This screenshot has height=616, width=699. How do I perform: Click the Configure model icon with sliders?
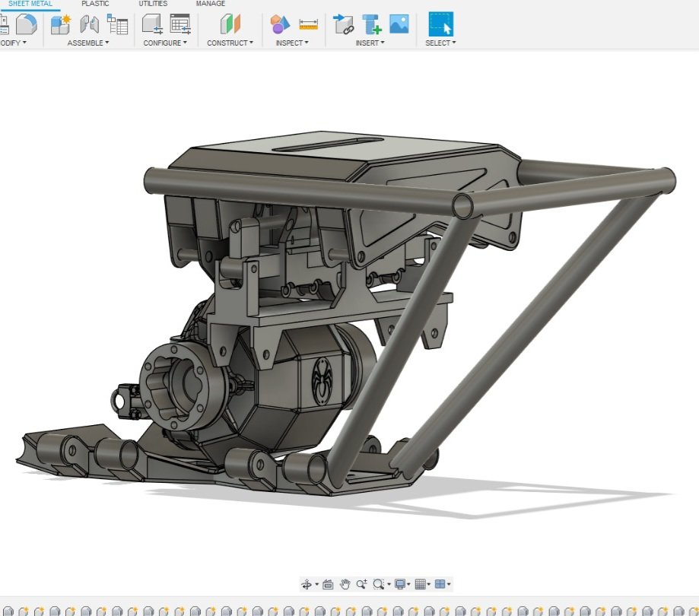pos(152,24)
